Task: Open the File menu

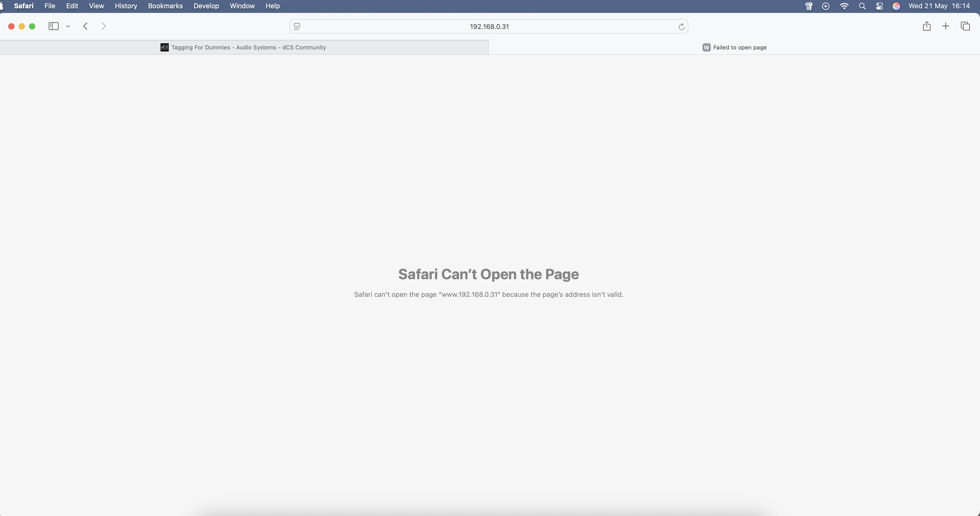Action: (x=50, y=6)
